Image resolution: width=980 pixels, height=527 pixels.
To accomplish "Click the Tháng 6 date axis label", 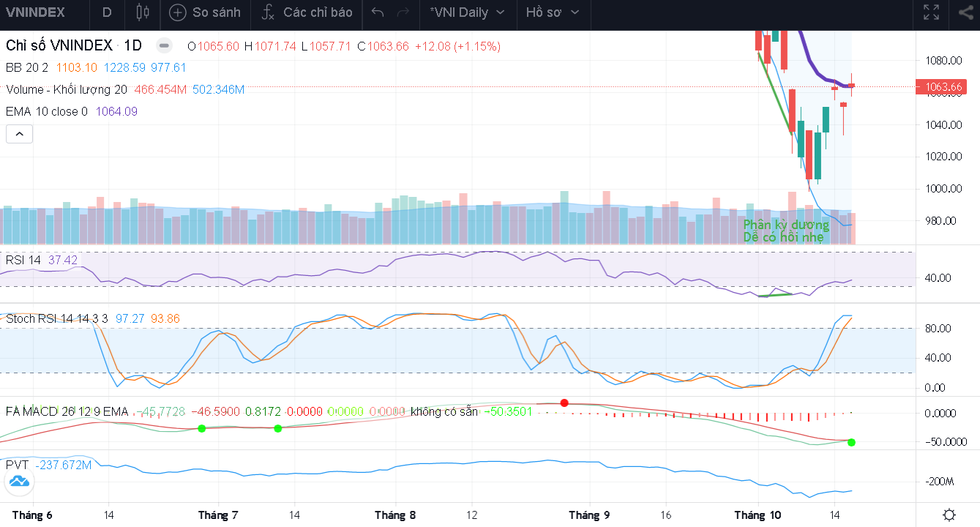I will pyautogui.click(x=32, y=515).
